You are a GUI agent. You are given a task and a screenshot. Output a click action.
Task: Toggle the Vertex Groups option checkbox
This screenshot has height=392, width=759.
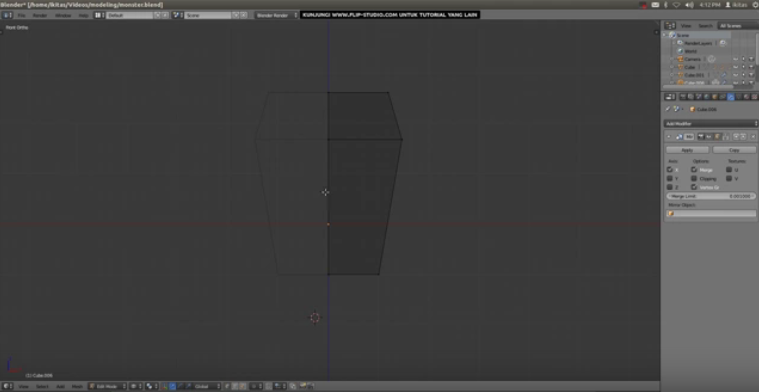(x=694, y=187)
